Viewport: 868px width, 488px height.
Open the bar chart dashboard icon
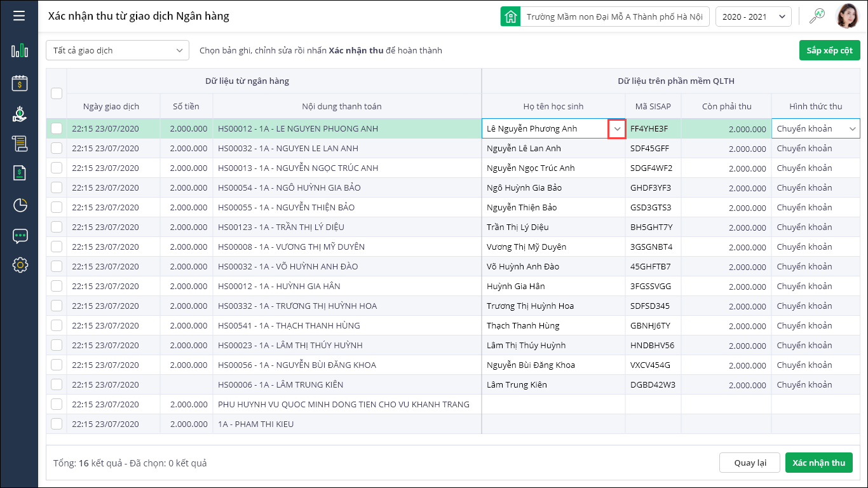pyautogui.click(x=20, y=50)
